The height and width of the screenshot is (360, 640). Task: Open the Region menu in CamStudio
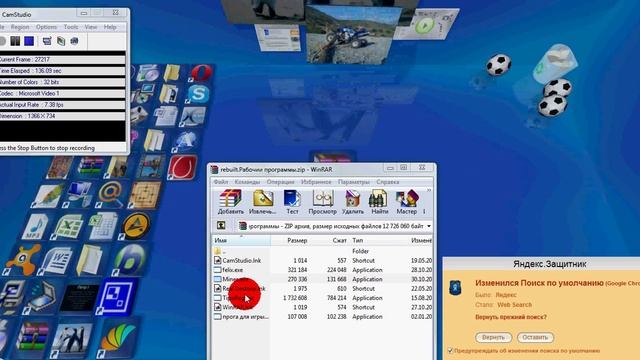20,27
